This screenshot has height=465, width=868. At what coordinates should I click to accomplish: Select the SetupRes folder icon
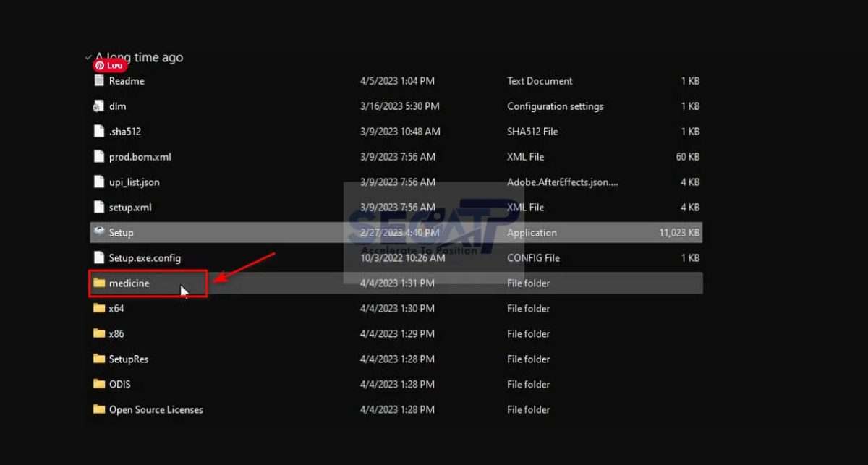[x=99, y=359]
